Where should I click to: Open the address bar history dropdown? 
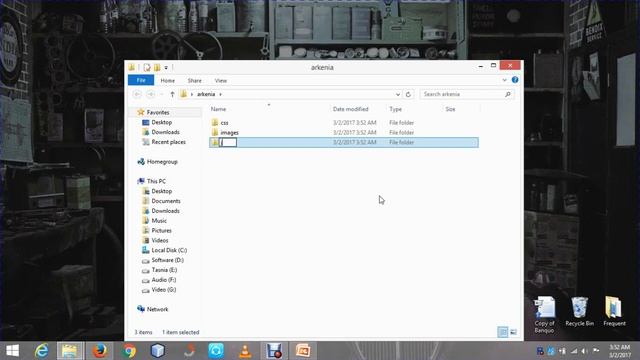398,94
